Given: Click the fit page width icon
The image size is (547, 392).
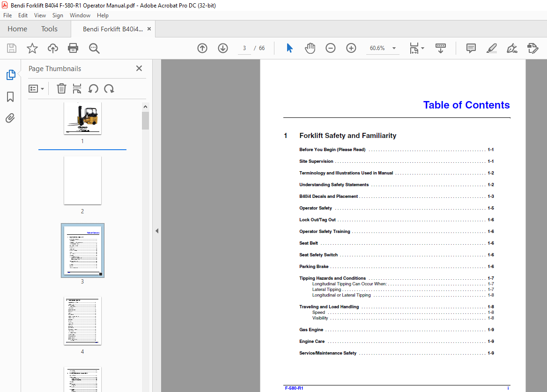Looking at the screenshot, I should click(414, 48).
